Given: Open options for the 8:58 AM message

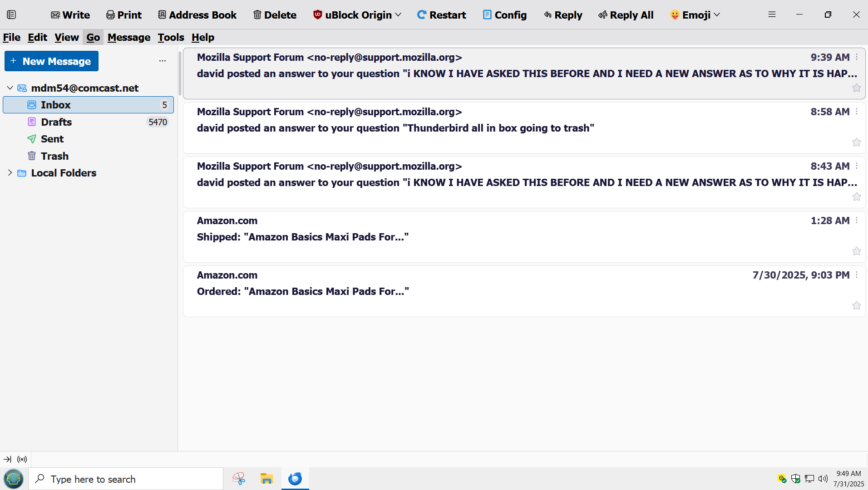Looking at the screenshot, I should pos(857,112).
